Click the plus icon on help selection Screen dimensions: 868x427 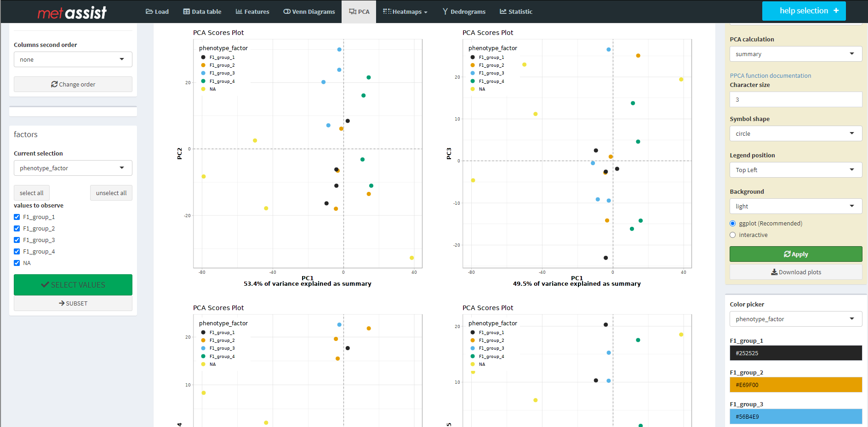tap(836, 11)
